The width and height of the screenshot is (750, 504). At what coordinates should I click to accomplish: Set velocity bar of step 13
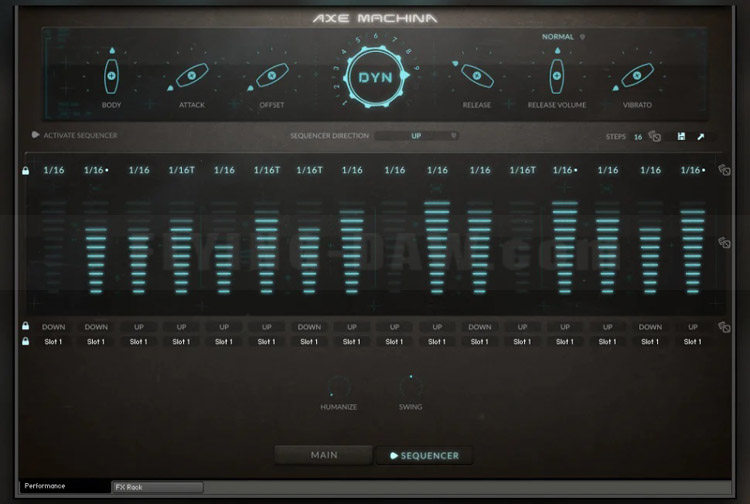click(x=565, y=247)
